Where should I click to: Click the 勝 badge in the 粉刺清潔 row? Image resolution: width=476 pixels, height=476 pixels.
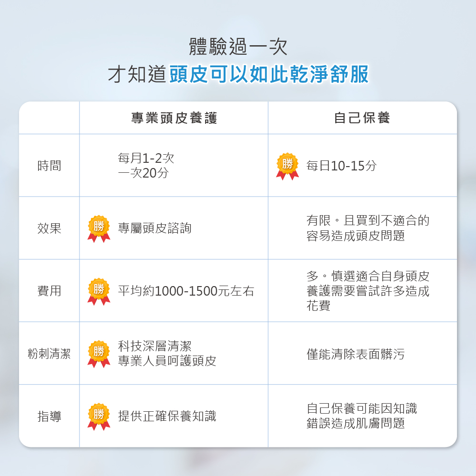[x=99, y=354]
